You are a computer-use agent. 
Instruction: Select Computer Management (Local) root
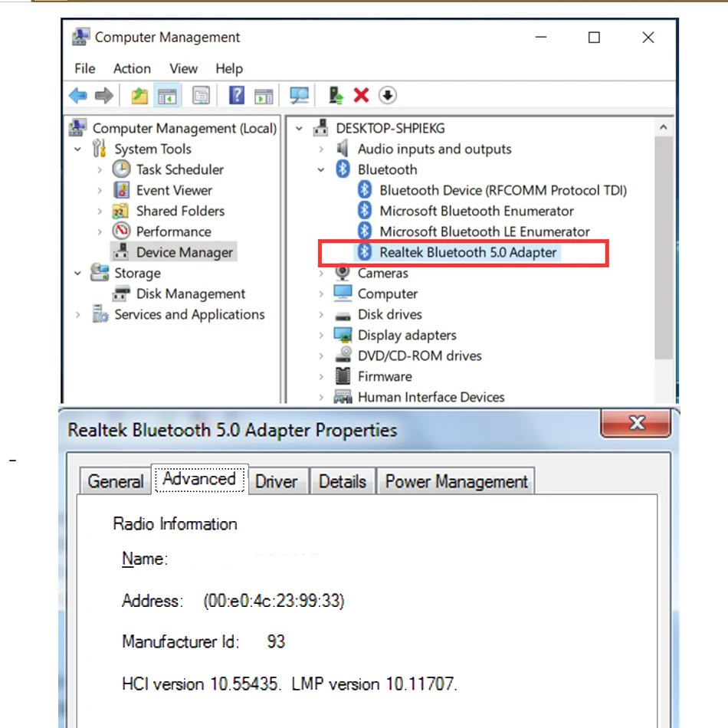tap(185, 128)
